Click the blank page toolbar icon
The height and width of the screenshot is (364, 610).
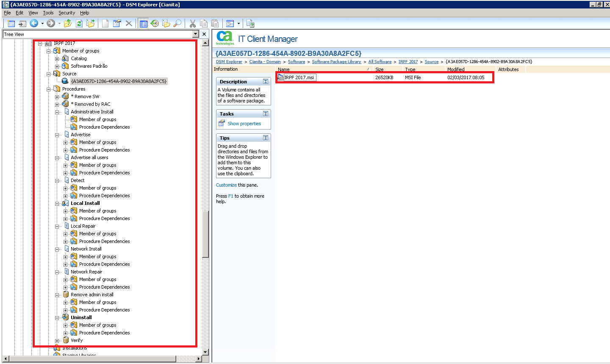pos(105,23)
